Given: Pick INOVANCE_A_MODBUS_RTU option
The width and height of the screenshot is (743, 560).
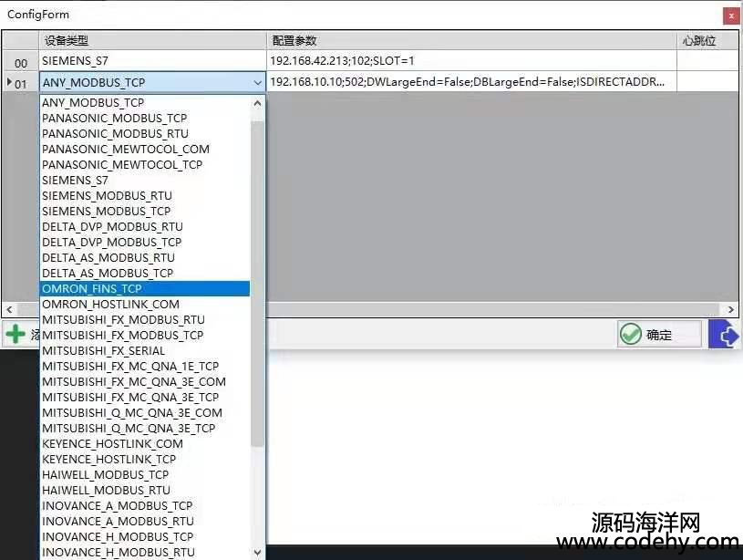Looking at the screenshot, I should tap(145, 521).
